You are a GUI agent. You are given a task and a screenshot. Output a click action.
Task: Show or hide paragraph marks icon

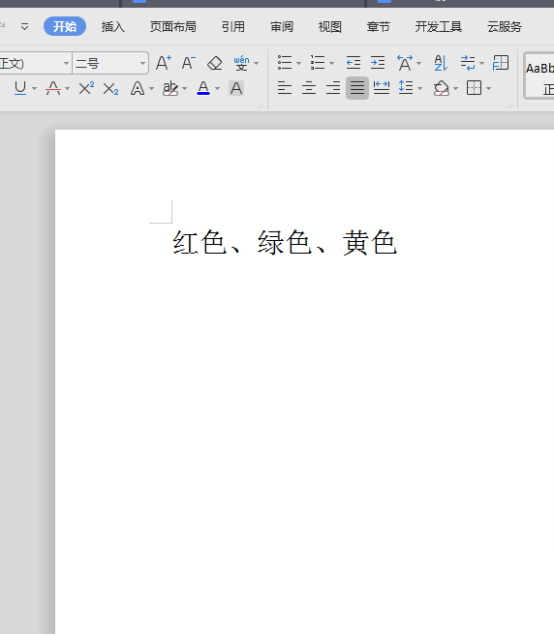(x=468, y=63)
